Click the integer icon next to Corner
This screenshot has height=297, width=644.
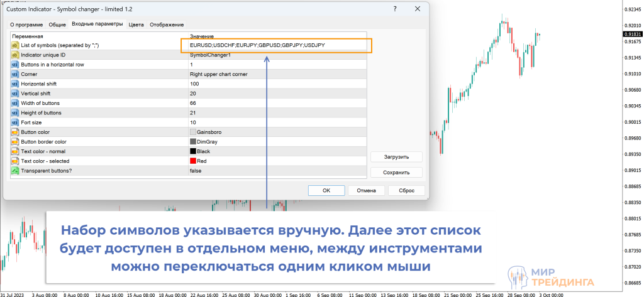click(15, 74)
